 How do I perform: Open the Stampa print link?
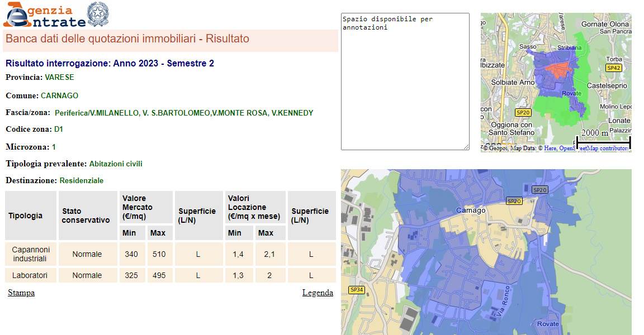click(21, 293)
